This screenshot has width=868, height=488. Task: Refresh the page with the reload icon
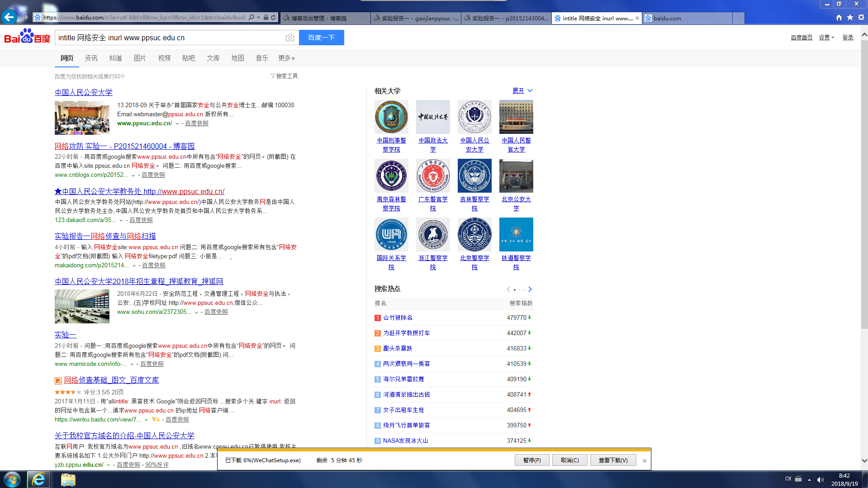(273, 18)
